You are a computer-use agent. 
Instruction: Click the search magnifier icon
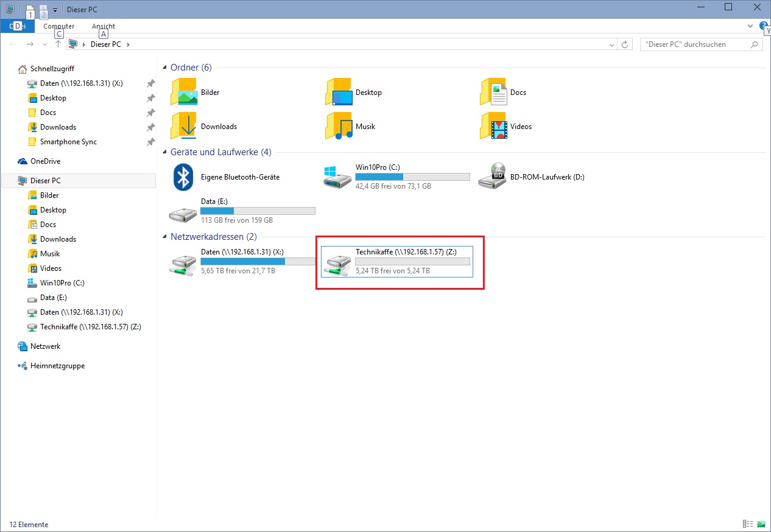coord(754,44)
